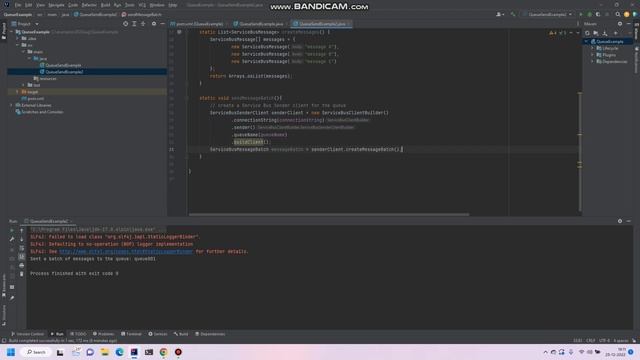Click taskbar Search box
The height and width of the screenshot is (360, 640).
pyautogui.click(x=36, y=352)
